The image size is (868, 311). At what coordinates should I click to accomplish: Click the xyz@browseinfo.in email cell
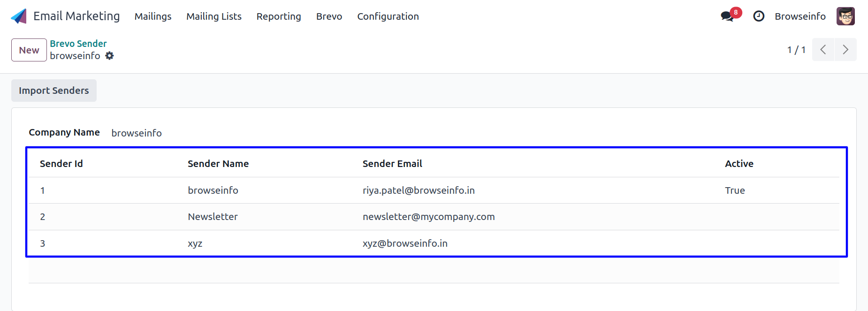[x=405, y=243]
